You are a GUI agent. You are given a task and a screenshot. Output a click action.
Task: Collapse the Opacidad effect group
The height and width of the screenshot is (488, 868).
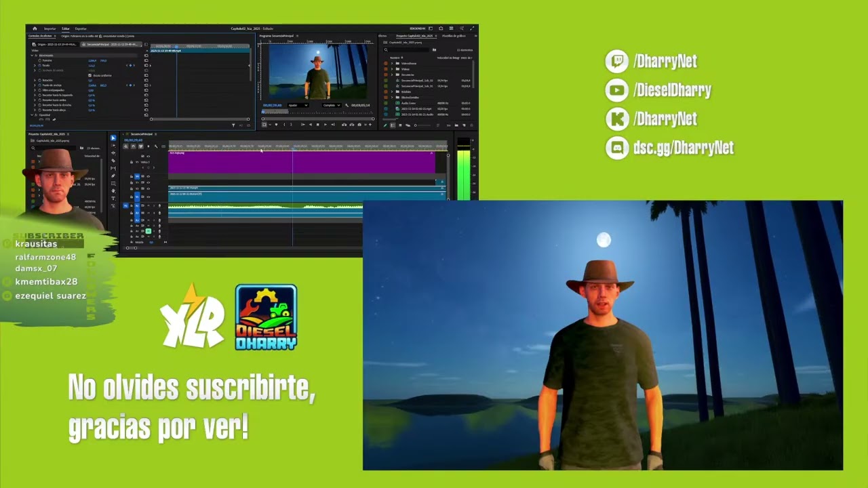(32, 115)
